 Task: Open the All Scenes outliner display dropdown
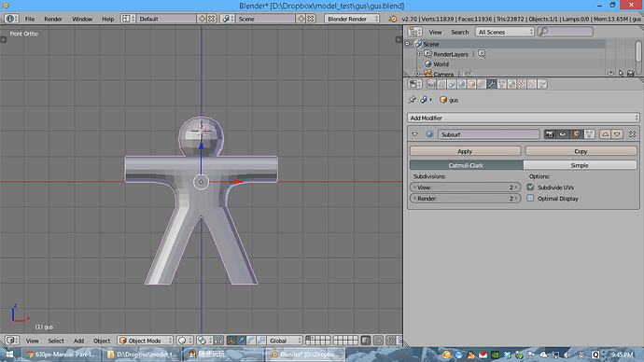tap(505, 32)
